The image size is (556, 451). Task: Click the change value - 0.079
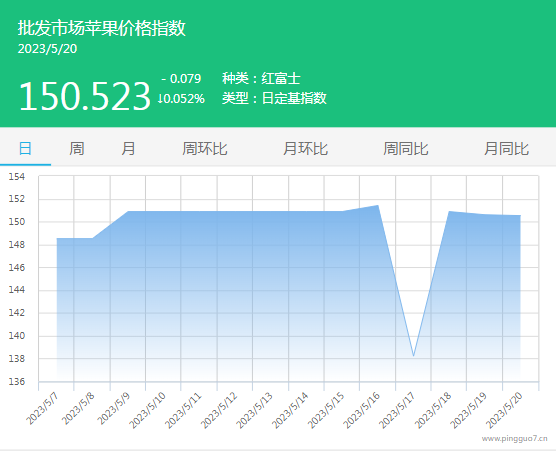181,78
